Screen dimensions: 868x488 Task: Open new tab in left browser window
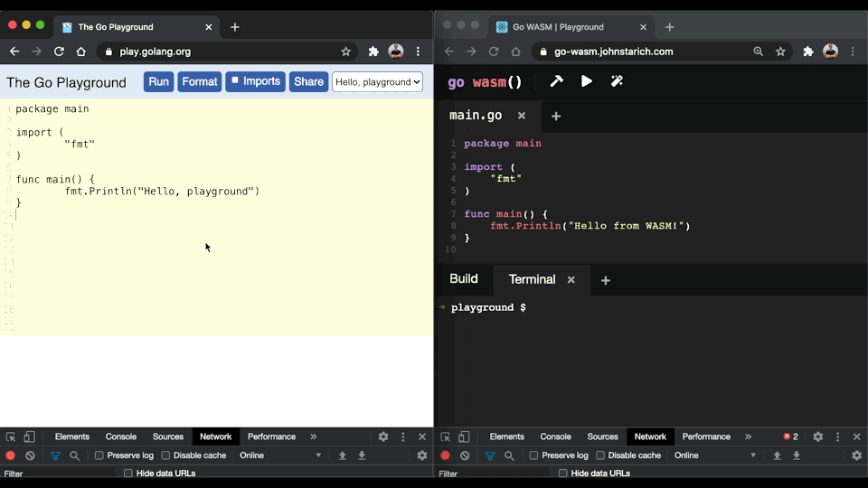pos(235,27)
